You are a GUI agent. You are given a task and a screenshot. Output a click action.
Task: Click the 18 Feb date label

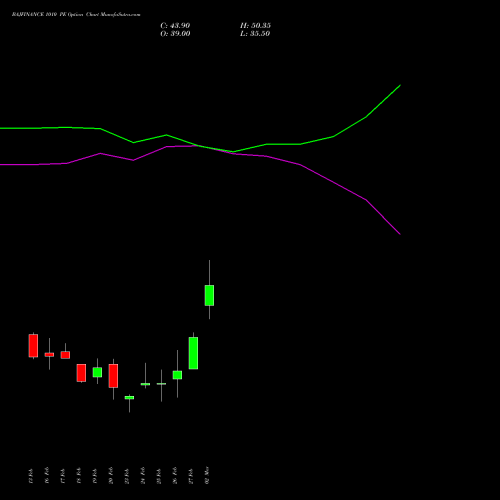click(79, 476)
